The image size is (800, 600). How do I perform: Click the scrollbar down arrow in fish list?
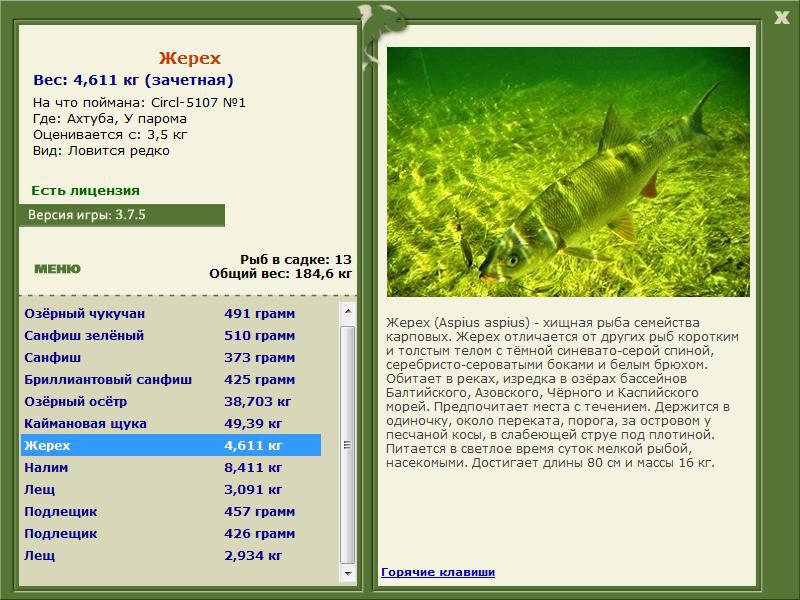pyautogui.click(x=348, y=573)
